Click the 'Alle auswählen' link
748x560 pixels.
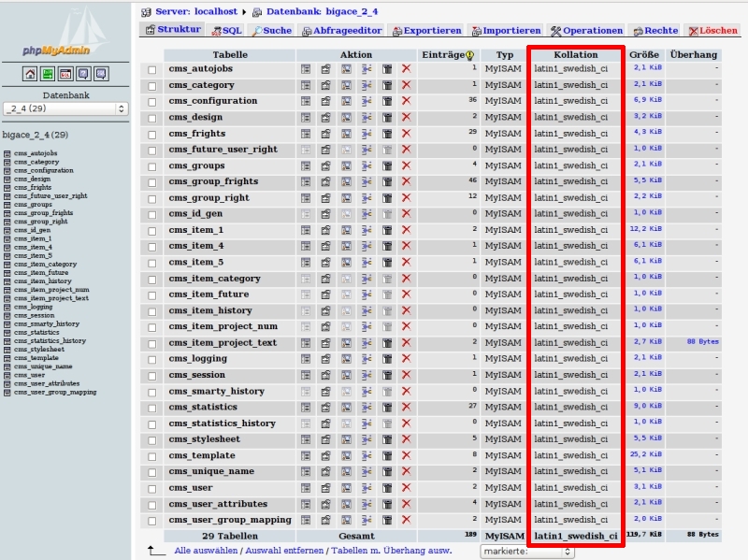coord(206,551)
